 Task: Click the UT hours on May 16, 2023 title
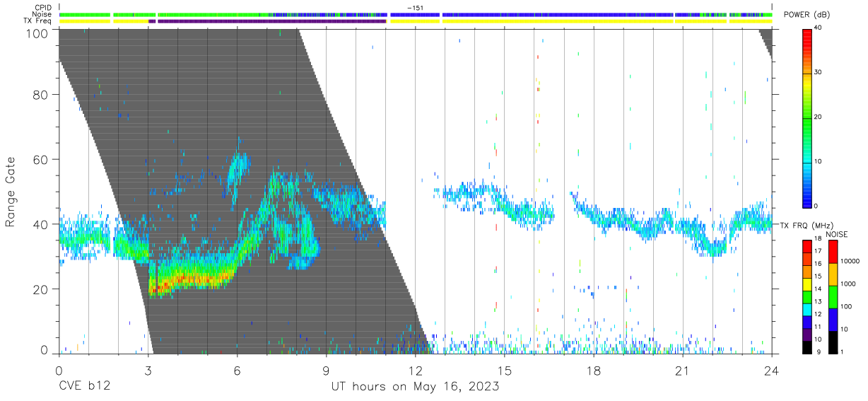416,387
